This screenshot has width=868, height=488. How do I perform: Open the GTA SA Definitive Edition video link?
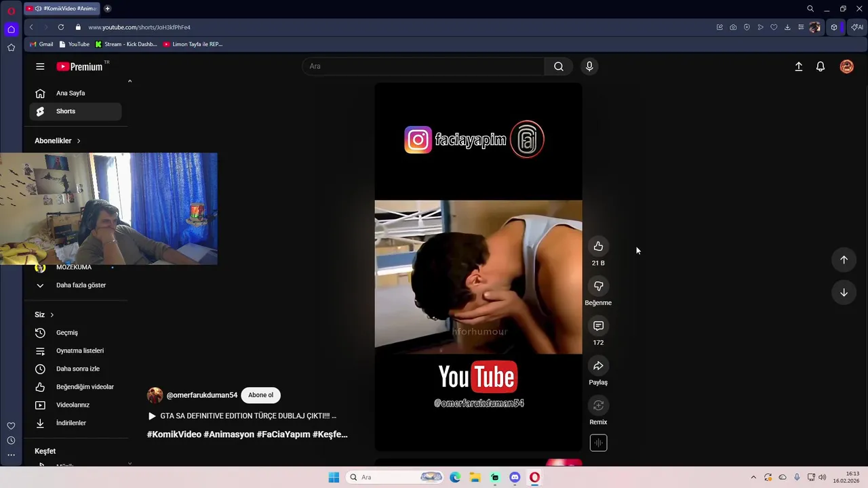241,416
